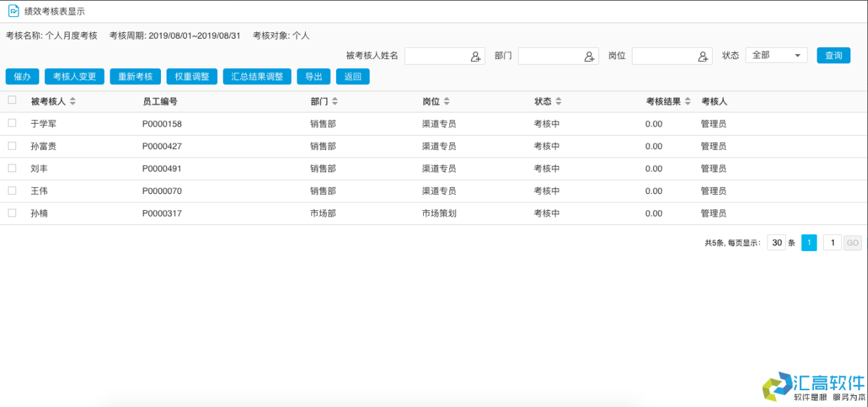Enable the checkbox on 刘丰 row
Image resolution: width=868 pixels, height=407 pixels.
(x=11, y=168)
